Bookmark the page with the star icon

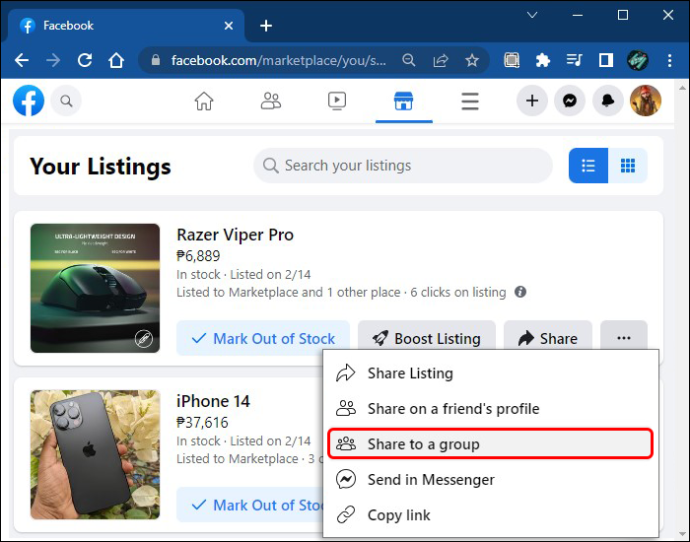(x=472, y=60)
